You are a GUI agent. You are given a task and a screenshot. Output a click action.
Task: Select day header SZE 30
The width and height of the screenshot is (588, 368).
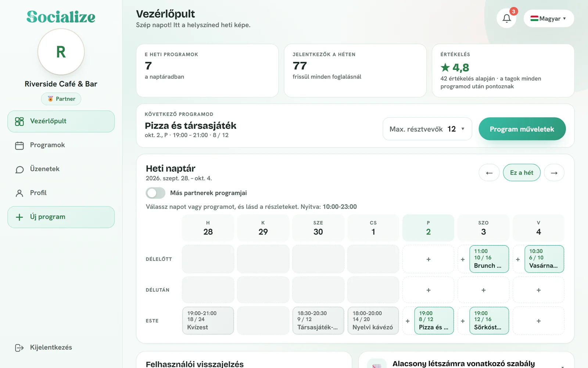click(318, 228)
